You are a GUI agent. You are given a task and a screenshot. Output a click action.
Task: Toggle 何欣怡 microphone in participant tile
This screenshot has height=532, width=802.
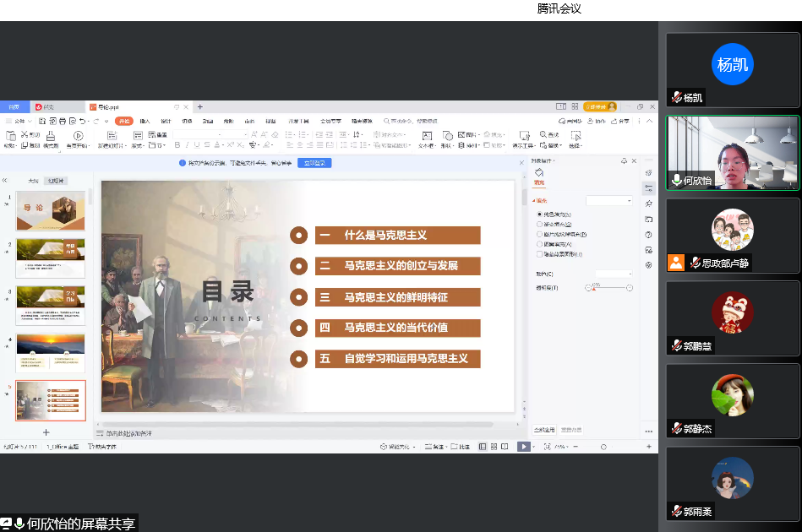677,180
